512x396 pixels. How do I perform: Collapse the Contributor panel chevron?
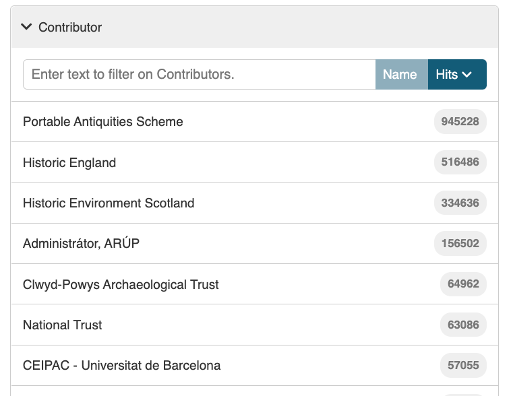click(26, 27)
